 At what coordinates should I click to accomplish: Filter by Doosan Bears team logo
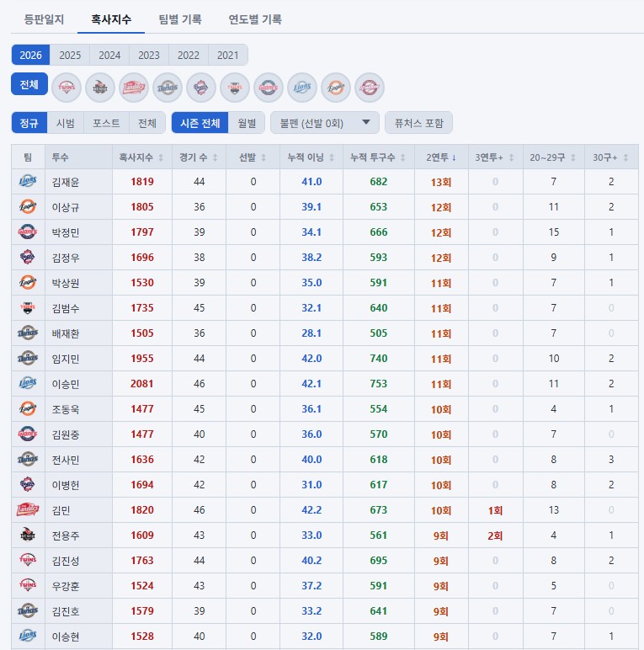(x=201, y=88)
